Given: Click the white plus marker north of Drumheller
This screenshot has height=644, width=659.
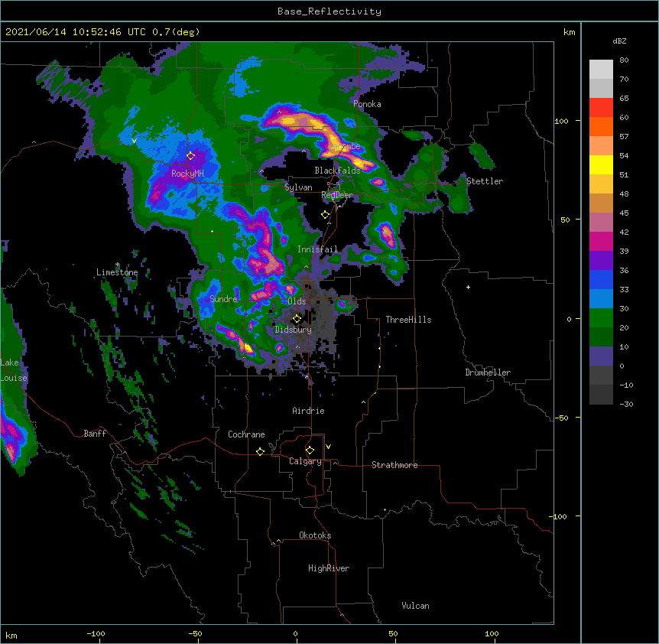Looking at the screenshot, I should [x=468, y=287].
